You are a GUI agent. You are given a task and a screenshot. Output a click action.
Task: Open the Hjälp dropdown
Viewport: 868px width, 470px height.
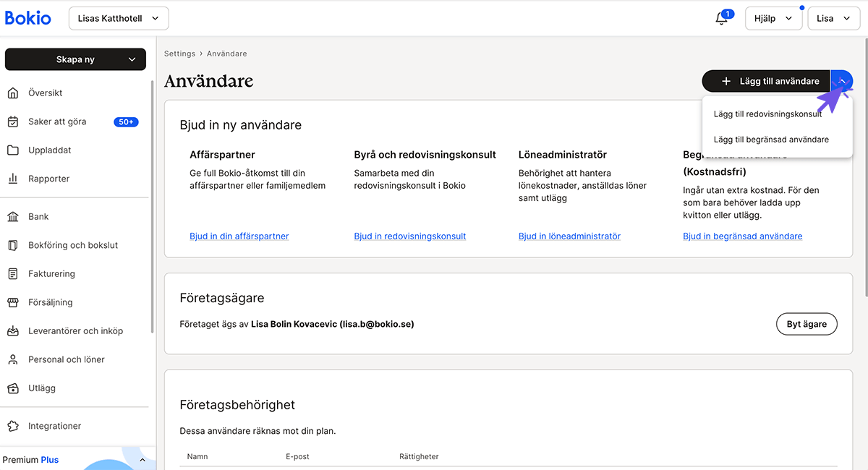tap(774, 19)
